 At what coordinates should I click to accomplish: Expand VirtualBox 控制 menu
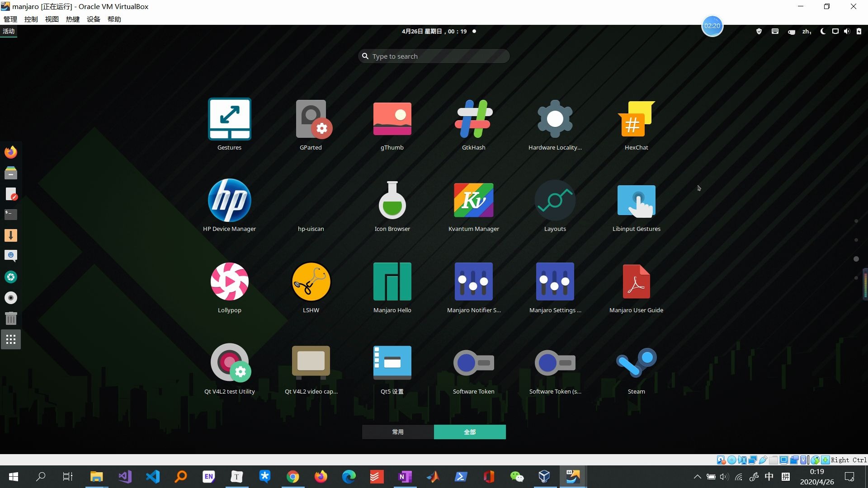point(30,19)
